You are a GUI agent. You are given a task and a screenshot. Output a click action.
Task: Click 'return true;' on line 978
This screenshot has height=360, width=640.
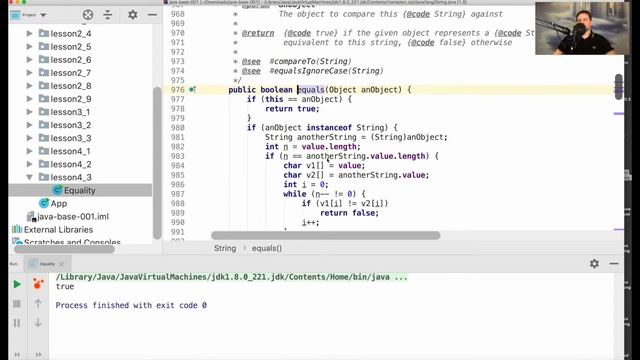292,109
